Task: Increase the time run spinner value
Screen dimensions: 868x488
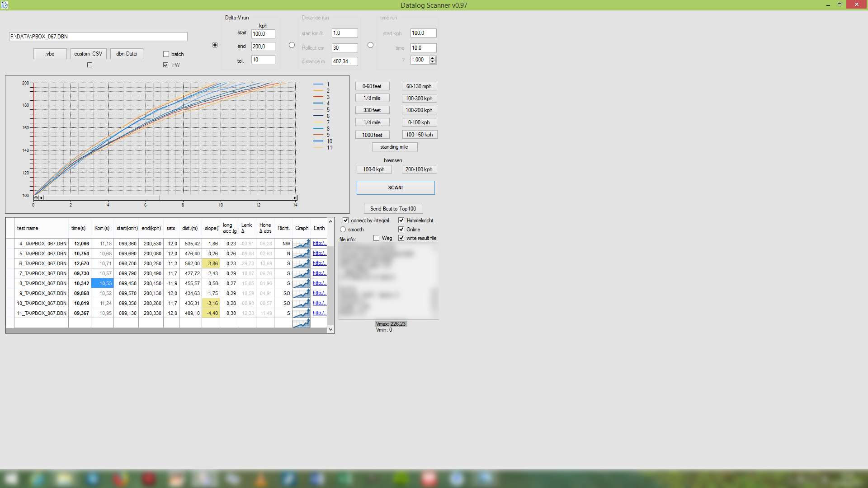Action: click(433, 58)
